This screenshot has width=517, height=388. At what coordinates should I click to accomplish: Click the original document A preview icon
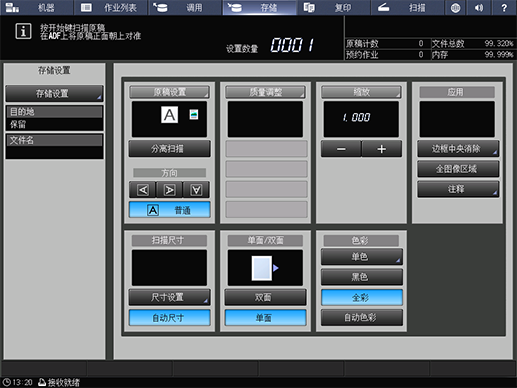pyautogui.click(x=169, y=115)
